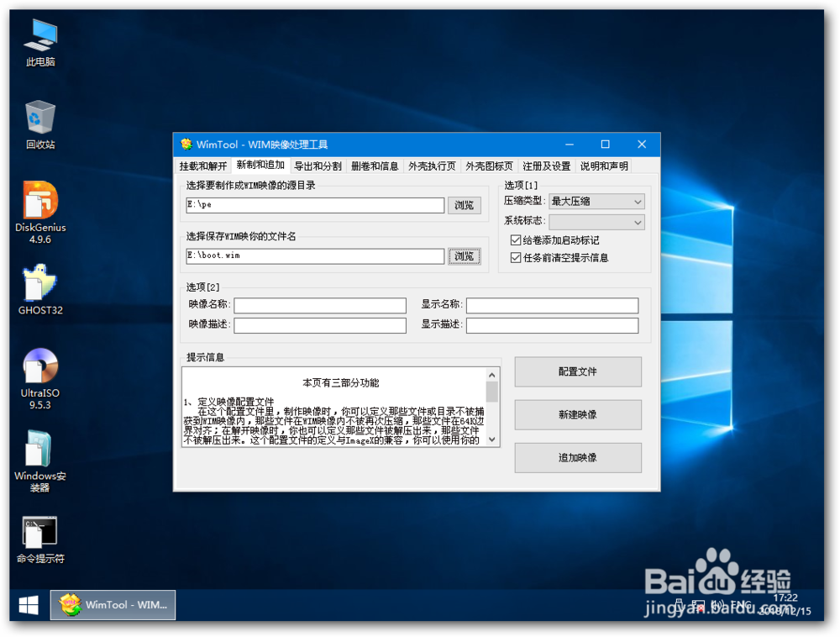This screenshot has width=840, height=637.
Task: Click the 提示信息 scrollbar down arrow
Action: [491, 440]
